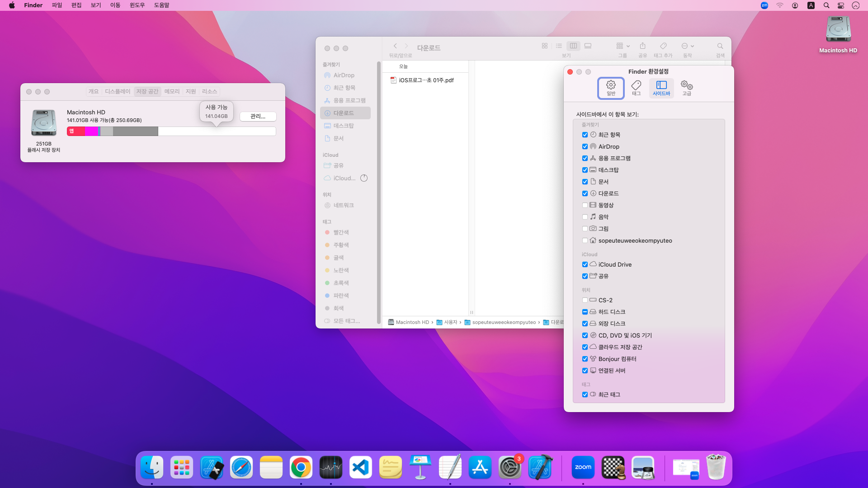Click the 관리... storage button
Viewport: 868px width, 488px height.
[258, 117]
